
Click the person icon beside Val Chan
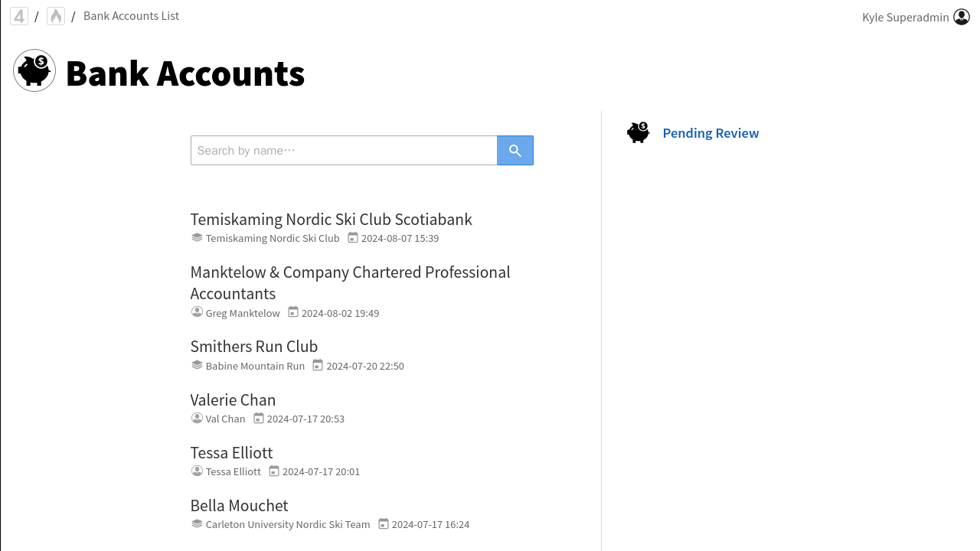197,419
